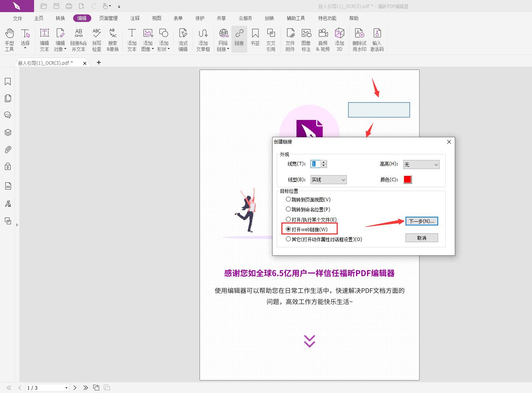Select the 其它 target location option
Image resolution: width=532 pixels, height=393 pixels.
(289, 239)
